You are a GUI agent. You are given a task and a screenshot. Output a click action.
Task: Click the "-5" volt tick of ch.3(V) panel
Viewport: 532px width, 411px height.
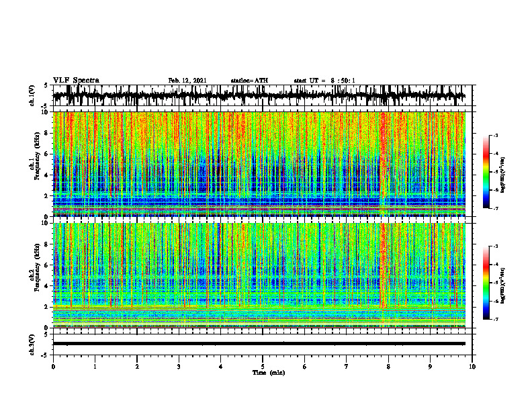tap(45, 355)
